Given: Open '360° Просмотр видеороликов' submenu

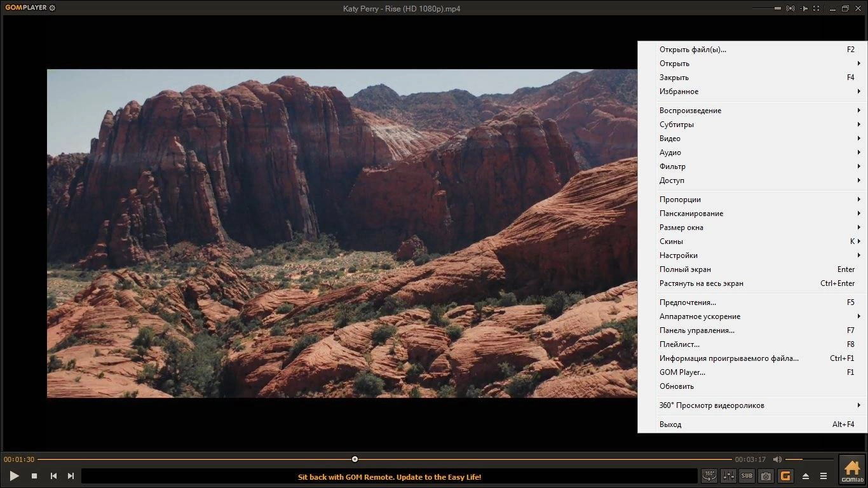Looking at the screenshot, I should point(753,405).
